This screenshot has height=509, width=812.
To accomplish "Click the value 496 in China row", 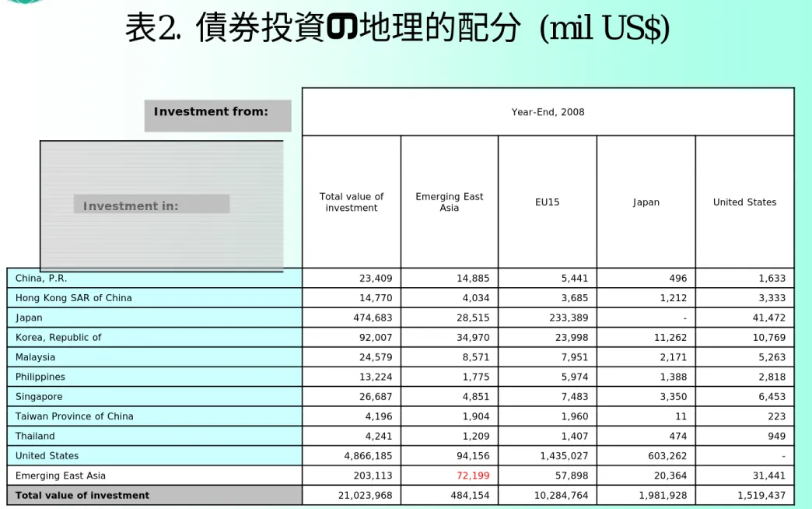I will pos(677,279).
